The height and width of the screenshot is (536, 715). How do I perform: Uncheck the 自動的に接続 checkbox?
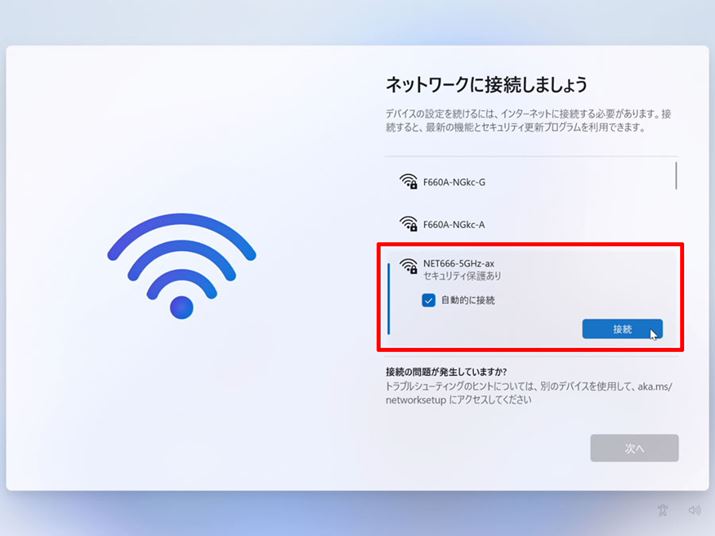coord(428,300)
